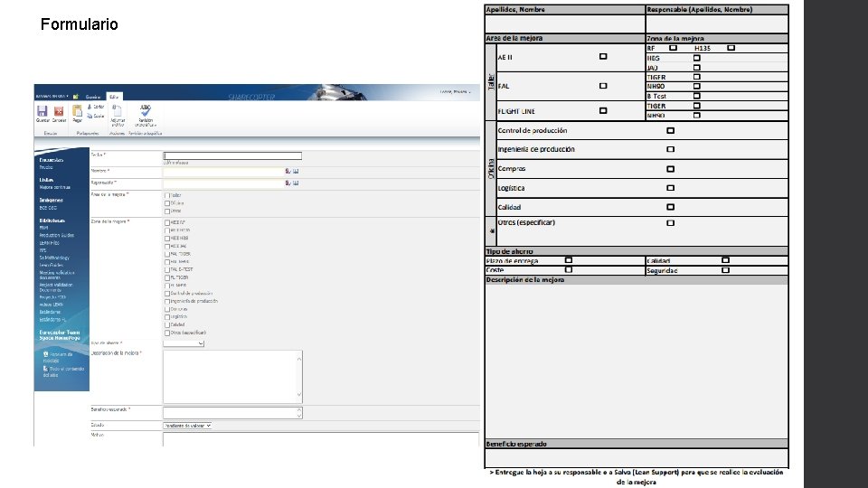Click the Responsable people picker field

point(223,183)
